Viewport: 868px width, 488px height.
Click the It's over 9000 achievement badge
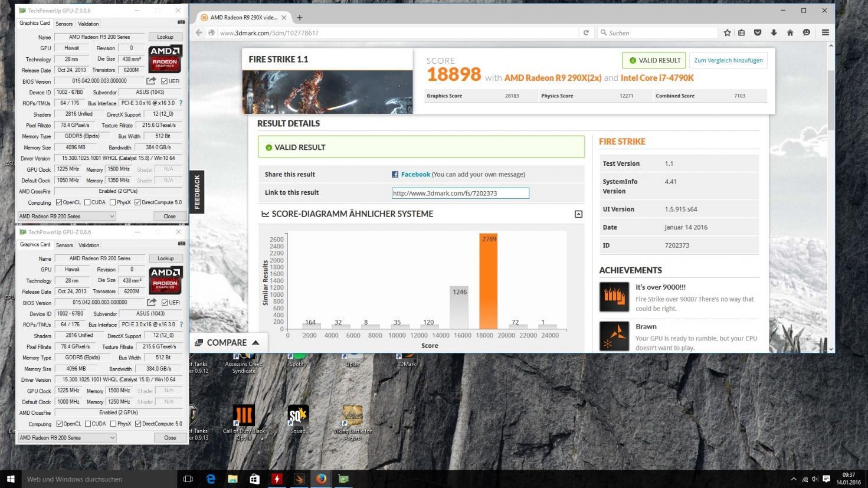[x=614, y=297]
